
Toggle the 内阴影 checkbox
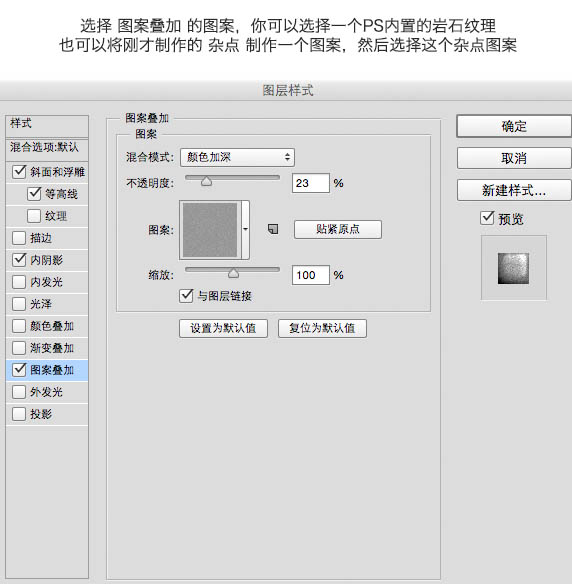click(x=19, y=260)
